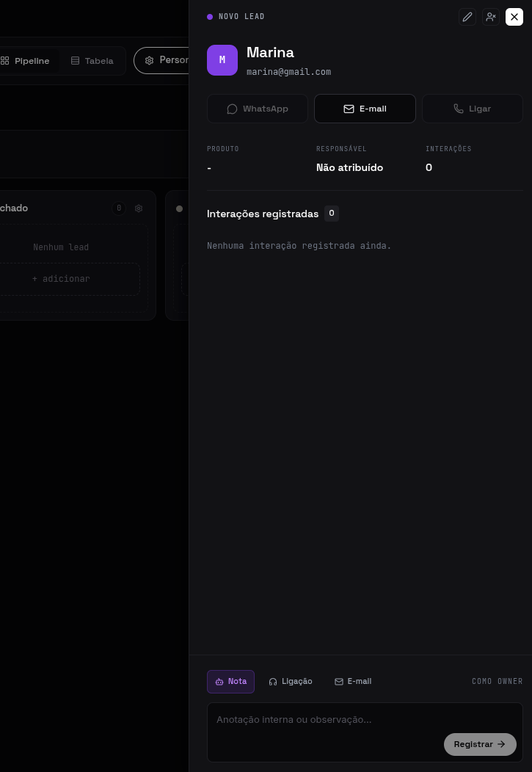This screenshot has width=532, height=772.
Task: Click the Registrar submit button
Action: (x=480, y=744)
